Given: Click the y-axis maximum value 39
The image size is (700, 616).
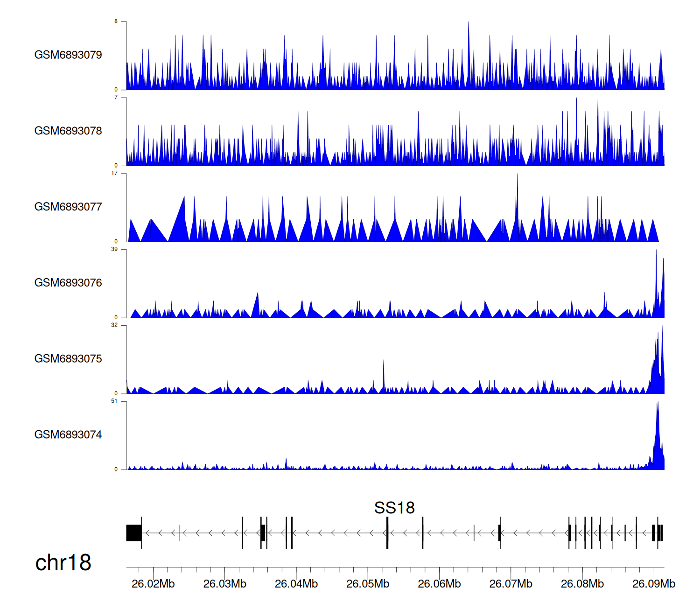Looking at the screenshot, I should coord(114,249).
